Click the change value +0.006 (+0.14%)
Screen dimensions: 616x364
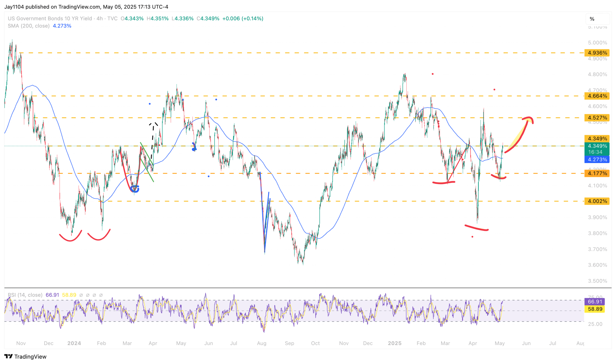tap(243, 19)
